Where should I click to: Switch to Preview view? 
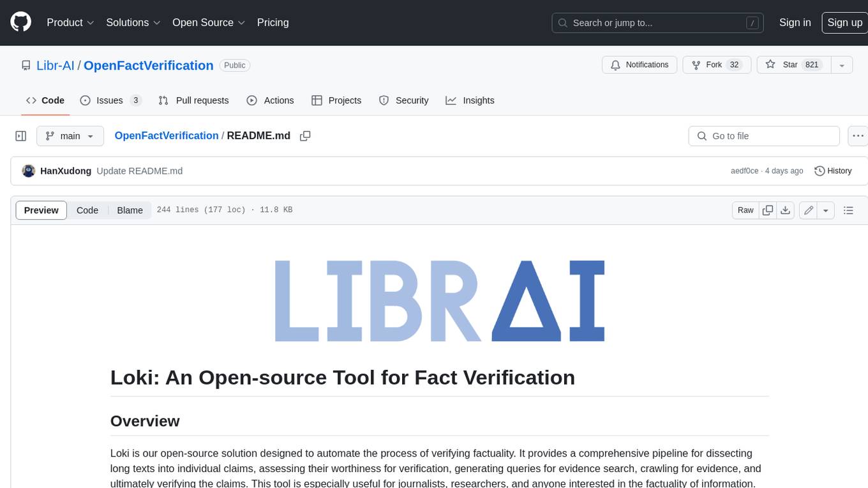tap(41, 210)
